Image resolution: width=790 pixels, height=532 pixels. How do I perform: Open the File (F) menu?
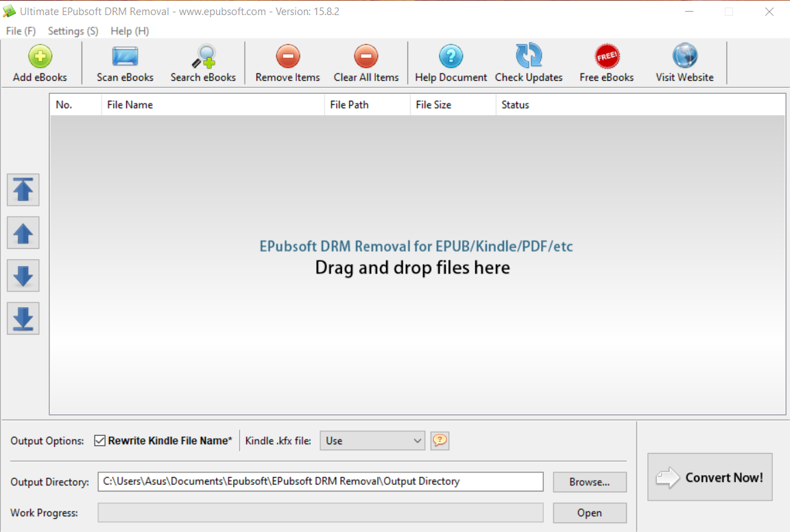21,32
